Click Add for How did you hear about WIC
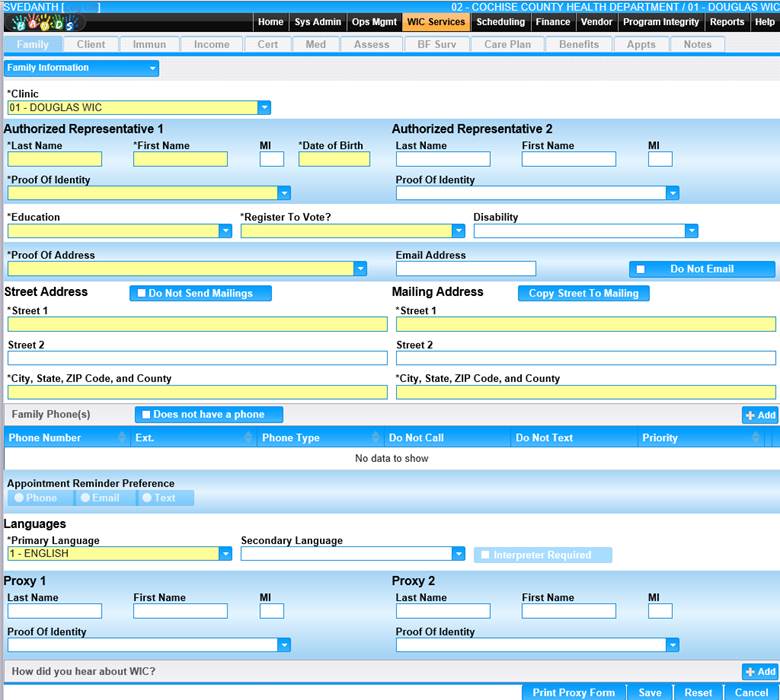The width and height of the screenshot is (780, 700). click(x=759, y=672)
